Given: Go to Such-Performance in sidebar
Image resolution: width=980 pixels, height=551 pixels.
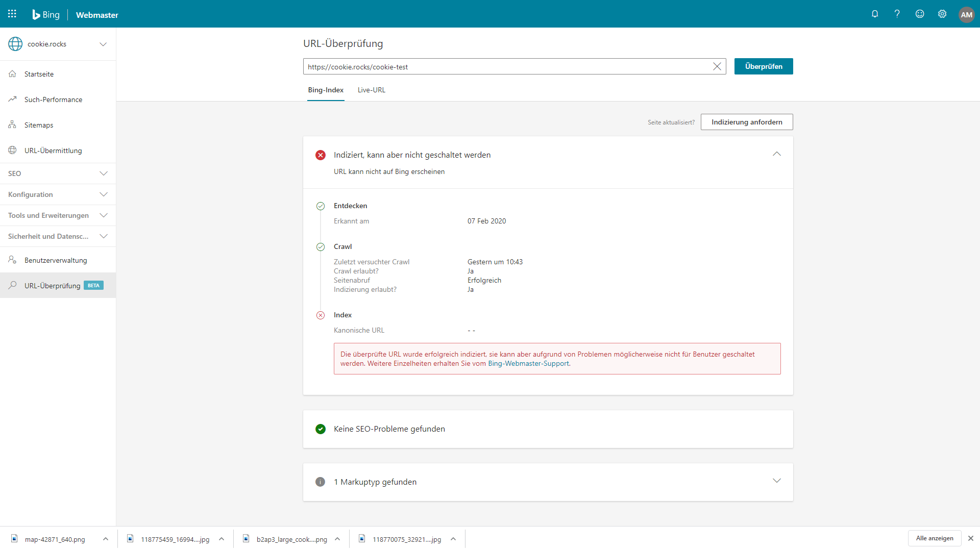Looking at the screenshot, I should pyautogui.click(x=53, y=99).
